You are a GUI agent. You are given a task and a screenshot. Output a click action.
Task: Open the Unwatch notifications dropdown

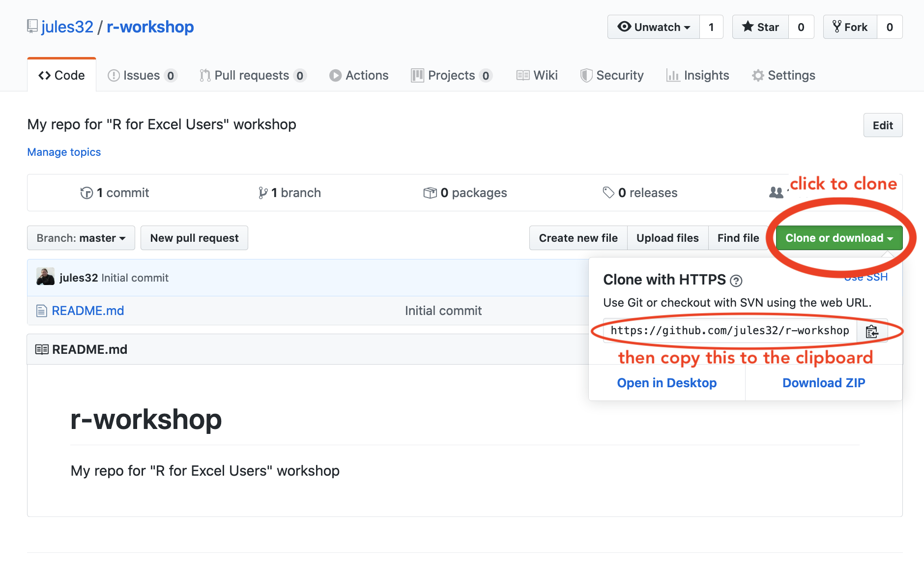[654, 27]
